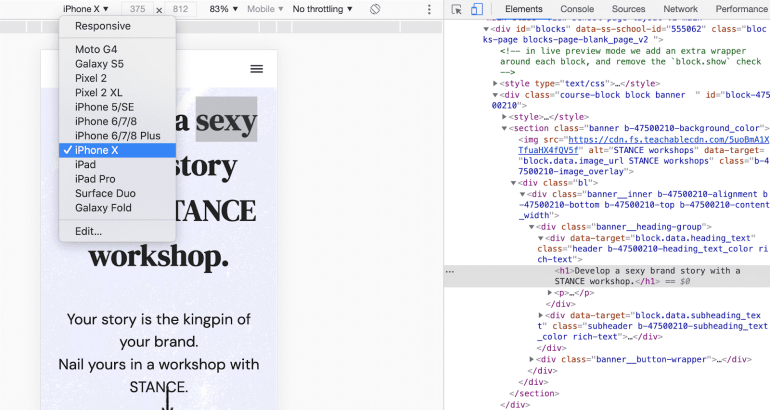Image resolution: width=770 pixels, height=410 pixels.
Task: Collapse the section class="banner node
Action: point(504,128)
